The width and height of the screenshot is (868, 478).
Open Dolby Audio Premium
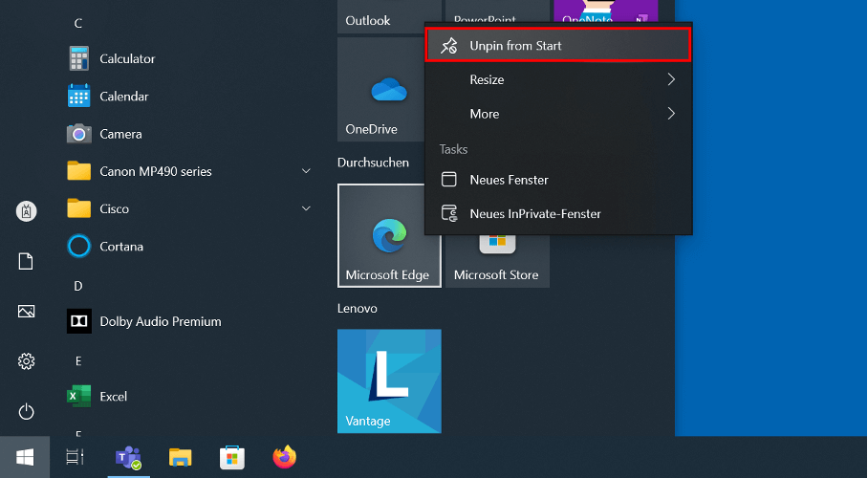pyautogui.click(x=160, y=322)
